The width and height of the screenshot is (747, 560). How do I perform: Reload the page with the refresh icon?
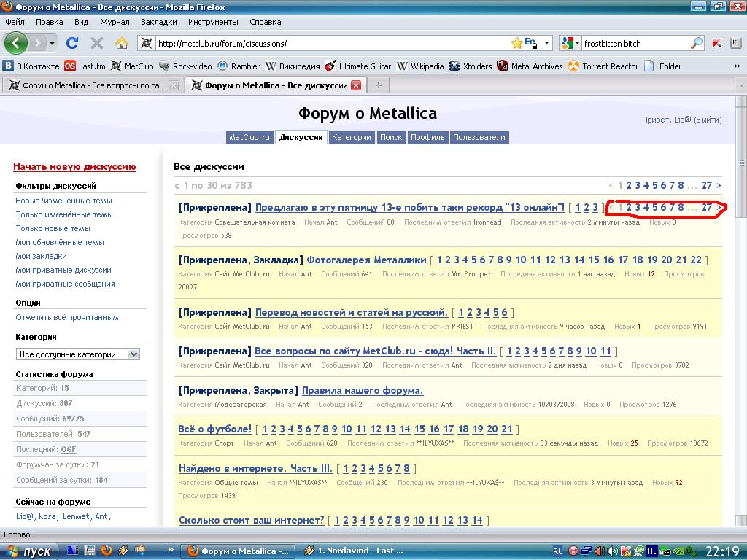coord(72,43)
